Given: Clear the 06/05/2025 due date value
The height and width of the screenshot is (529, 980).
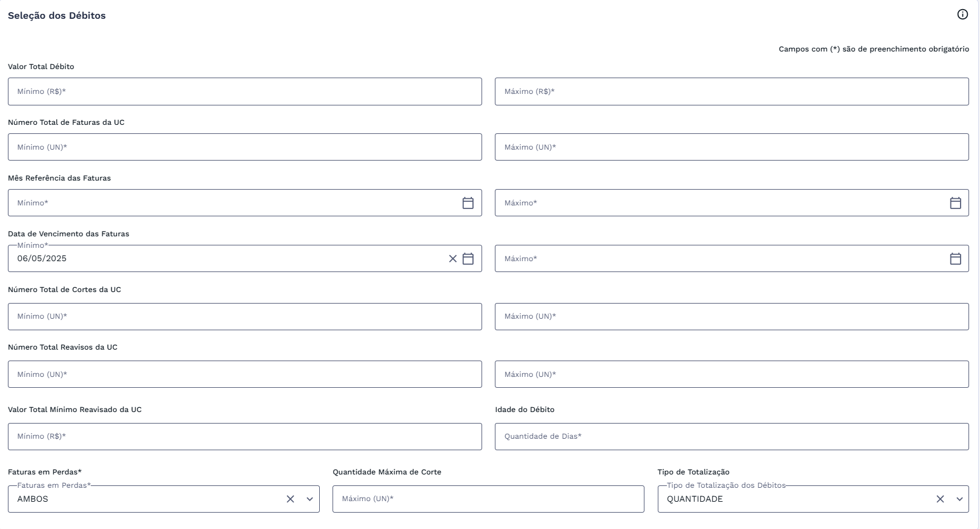Looking at the screenshot, I should tap(452, 259).
